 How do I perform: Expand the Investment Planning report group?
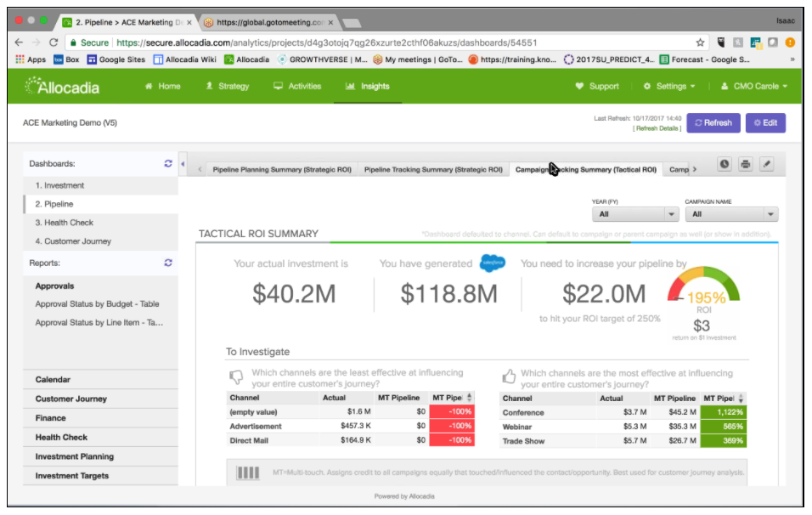[x=101, y=456]
